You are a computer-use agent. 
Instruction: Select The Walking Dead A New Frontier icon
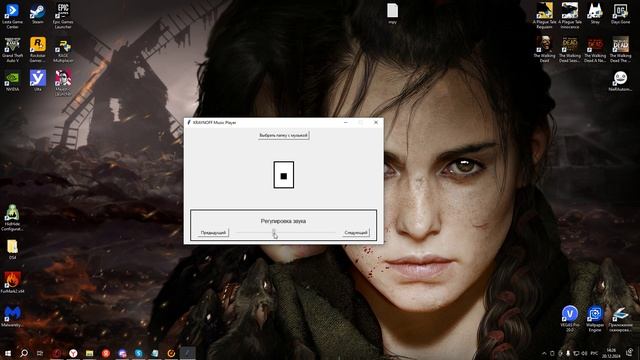click(595, 50)
